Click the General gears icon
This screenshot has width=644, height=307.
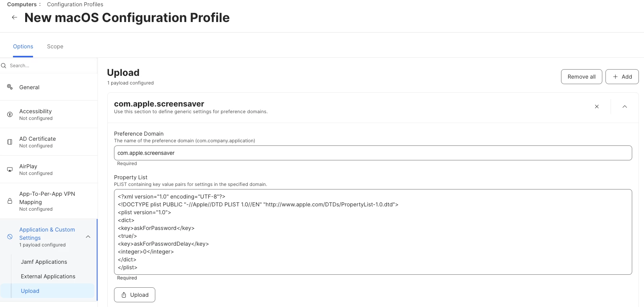10,87
